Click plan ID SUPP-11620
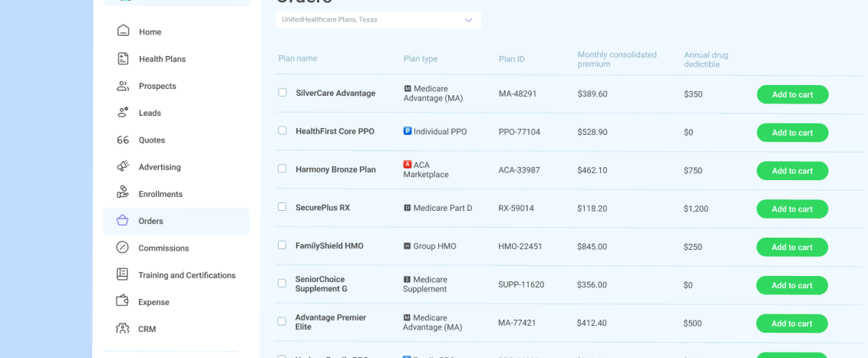868x358 pixels. 521,285
